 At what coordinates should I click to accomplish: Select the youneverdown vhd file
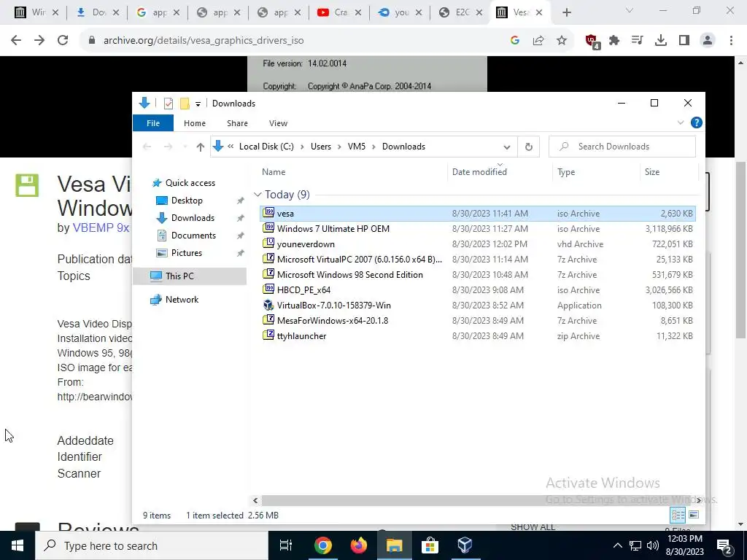(x=478, y=244)
